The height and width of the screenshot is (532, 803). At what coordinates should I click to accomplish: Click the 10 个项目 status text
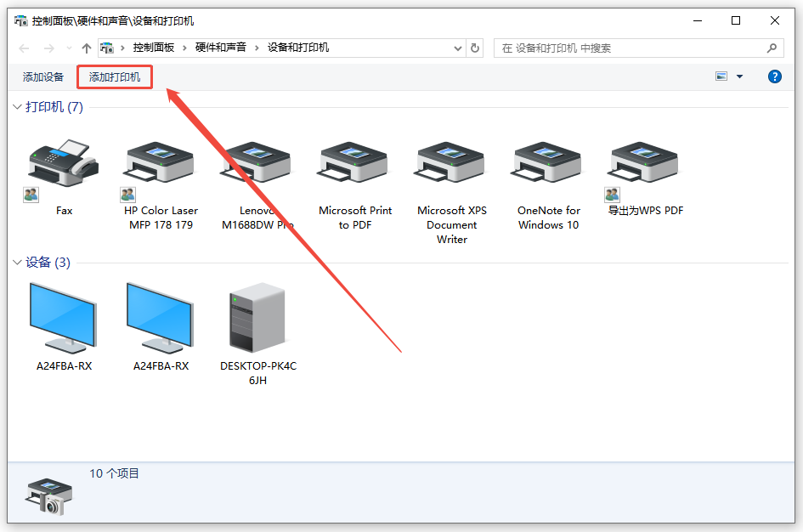tap(114, 473)
